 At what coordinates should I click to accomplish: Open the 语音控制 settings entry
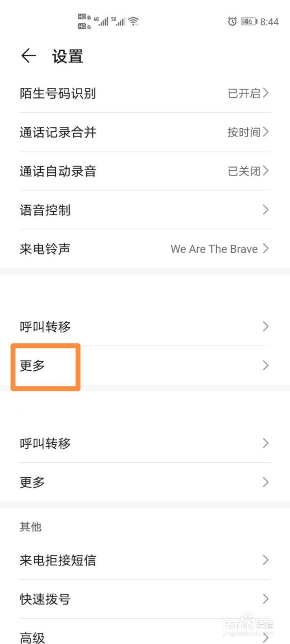coord(45,210)
